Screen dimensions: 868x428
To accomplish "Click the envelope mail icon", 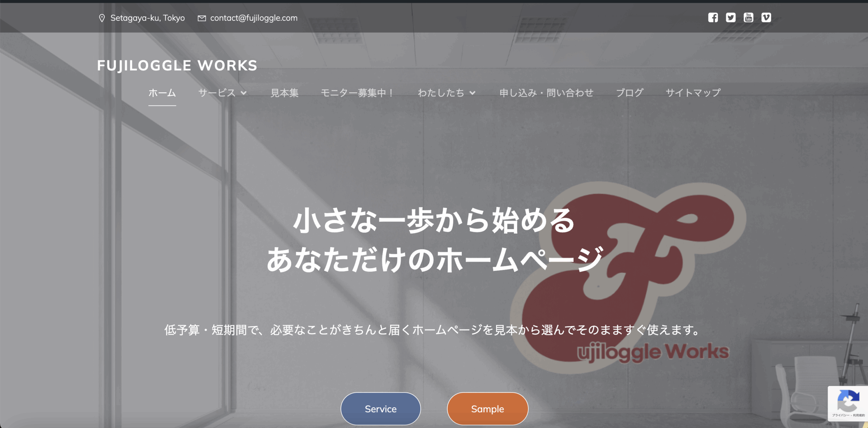I will [202, 18].
